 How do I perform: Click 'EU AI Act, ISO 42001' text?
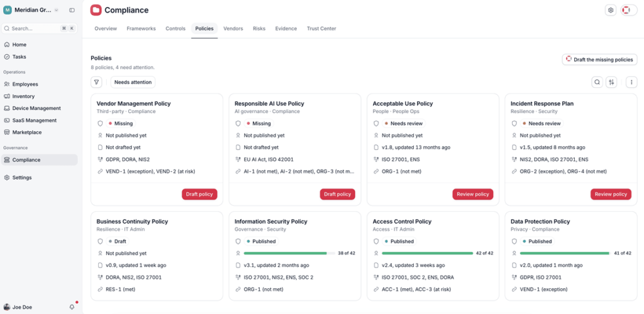[269, 160]
